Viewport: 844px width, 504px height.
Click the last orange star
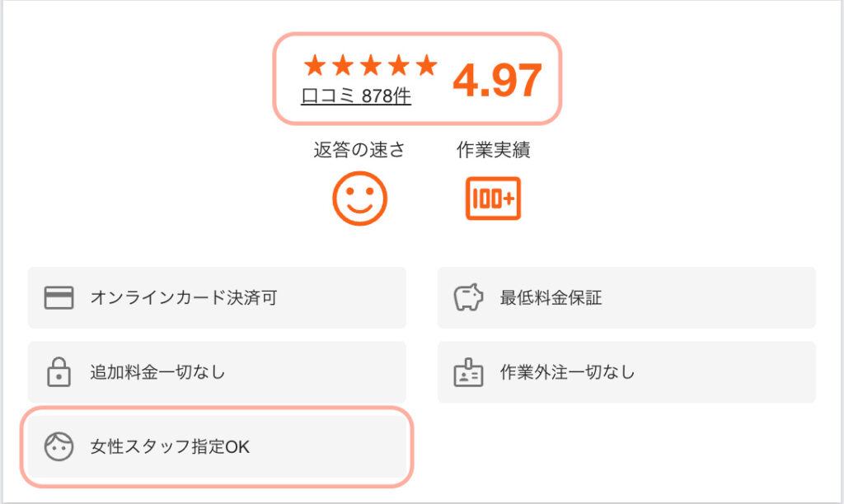click(x=425, y=65)
